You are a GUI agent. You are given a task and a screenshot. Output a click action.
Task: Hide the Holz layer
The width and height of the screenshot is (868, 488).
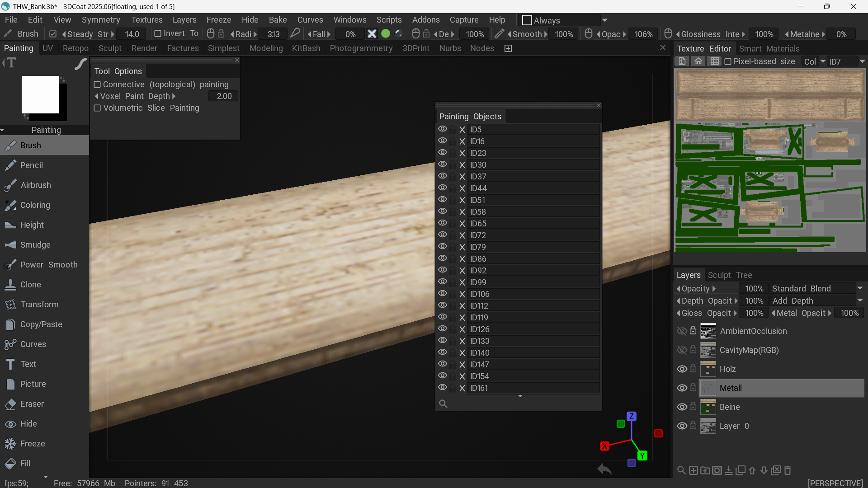coord(682,369)
